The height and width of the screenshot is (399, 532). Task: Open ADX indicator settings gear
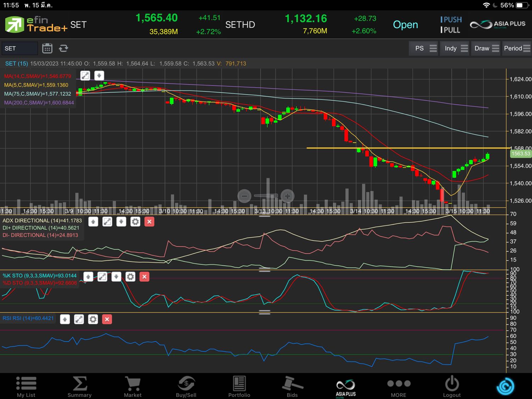135,222
